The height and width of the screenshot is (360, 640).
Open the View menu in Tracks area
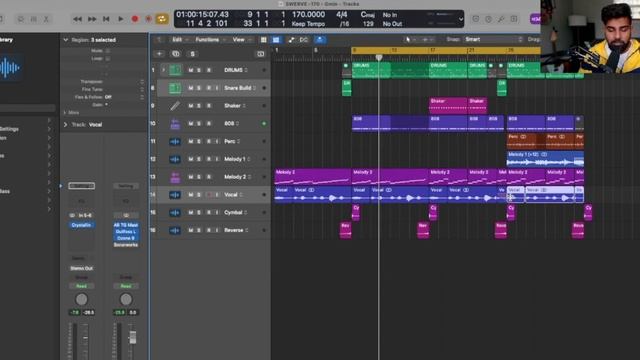(x=240, y=40)
